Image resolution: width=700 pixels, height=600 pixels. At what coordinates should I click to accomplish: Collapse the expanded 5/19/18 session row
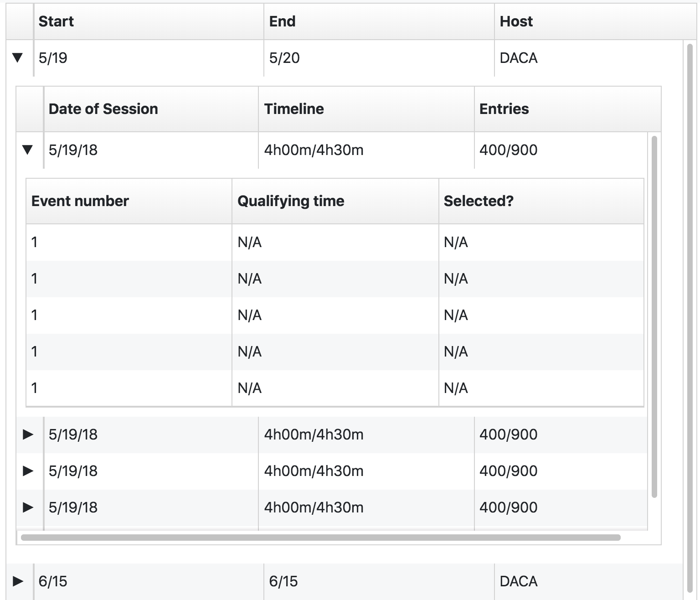coord(27,150)
